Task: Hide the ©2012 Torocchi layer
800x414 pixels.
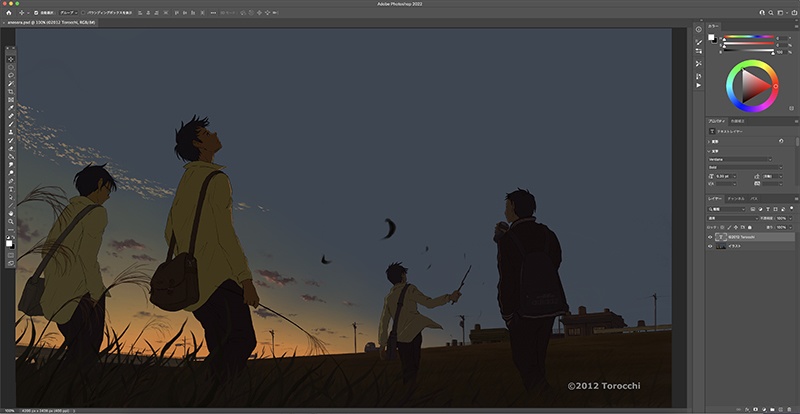Action: coord(710,237)
